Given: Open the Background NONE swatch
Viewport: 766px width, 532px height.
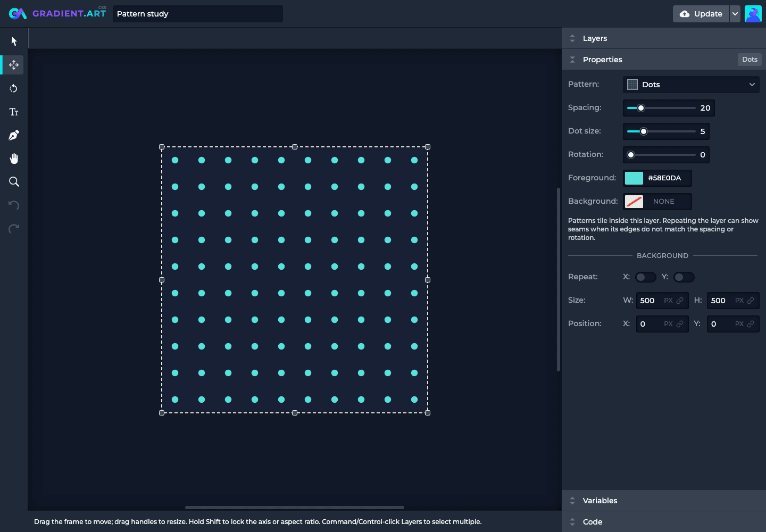Looking at the screenshot, I should [634, 202].
